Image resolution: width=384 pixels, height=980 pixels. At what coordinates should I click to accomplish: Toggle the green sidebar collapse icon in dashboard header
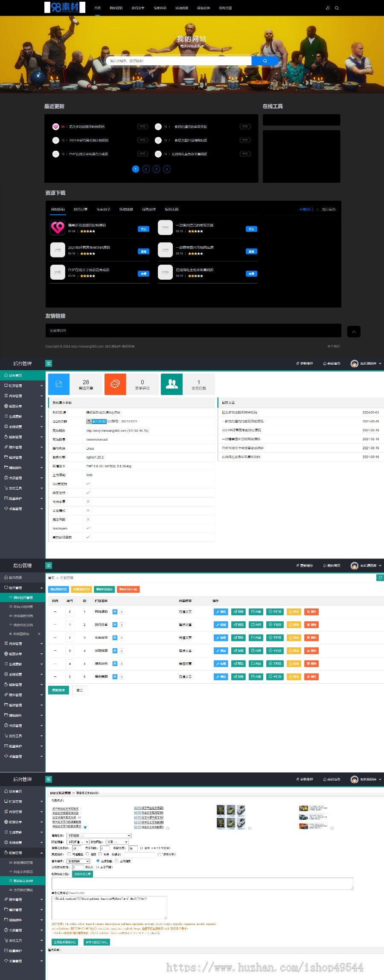(49, 363)
